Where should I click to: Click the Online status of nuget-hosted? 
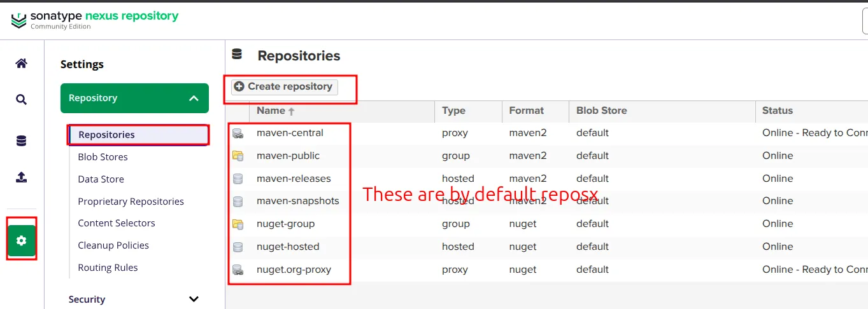(778, 247)
